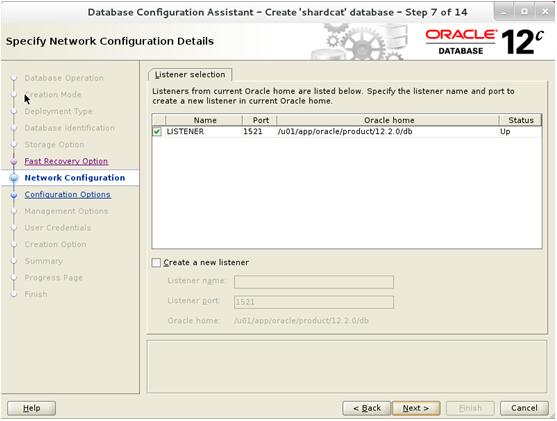Click the Back button

[x=367, y=408]
